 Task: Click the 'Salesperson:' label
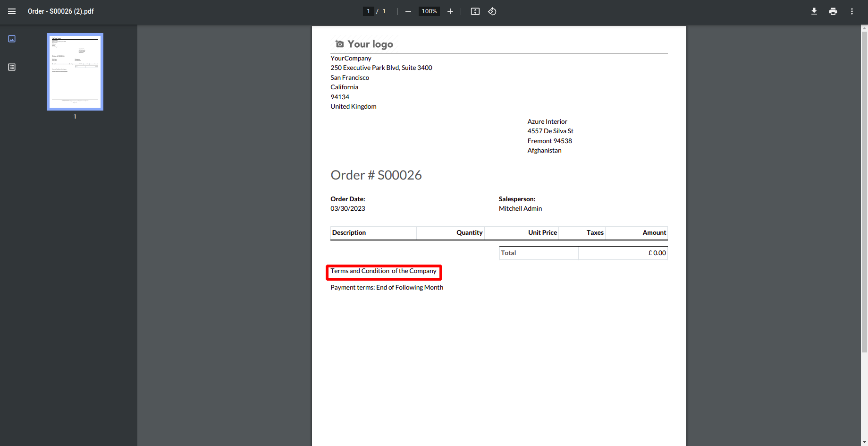(517, 199)
